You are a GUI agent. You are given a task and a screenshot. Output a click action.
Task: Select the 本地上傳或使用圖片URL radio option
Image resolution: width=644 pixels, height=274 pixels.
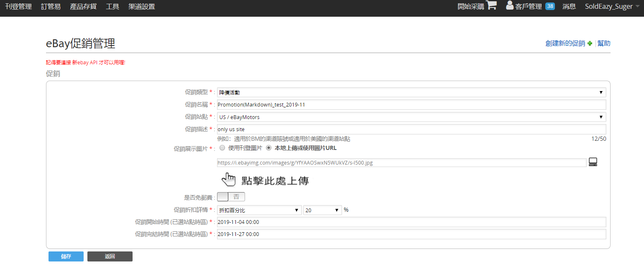pyautogui.click(x=268, y=148)
